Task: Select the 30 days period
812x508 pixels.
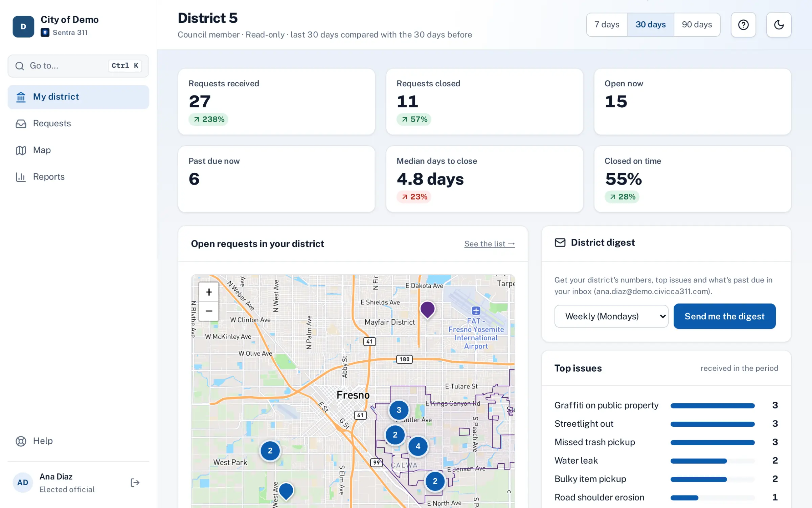Action: pos(651,25)
